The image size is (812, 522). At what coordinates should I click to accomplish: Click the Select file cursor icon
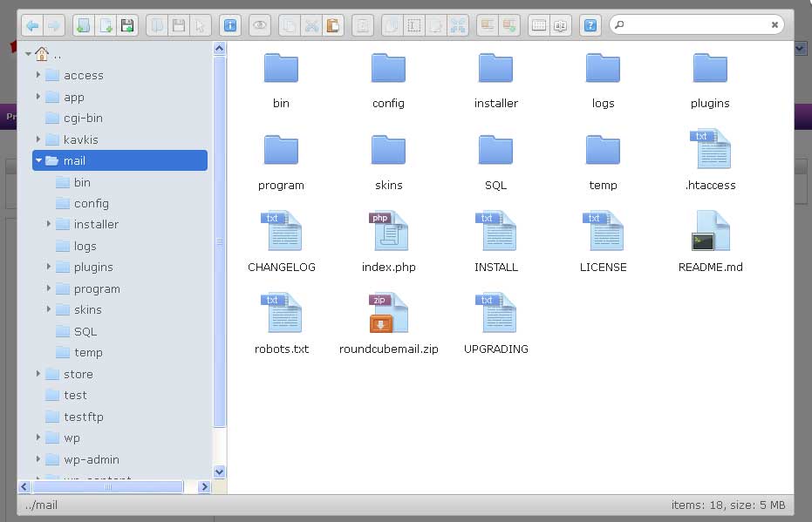click(200, 25)
